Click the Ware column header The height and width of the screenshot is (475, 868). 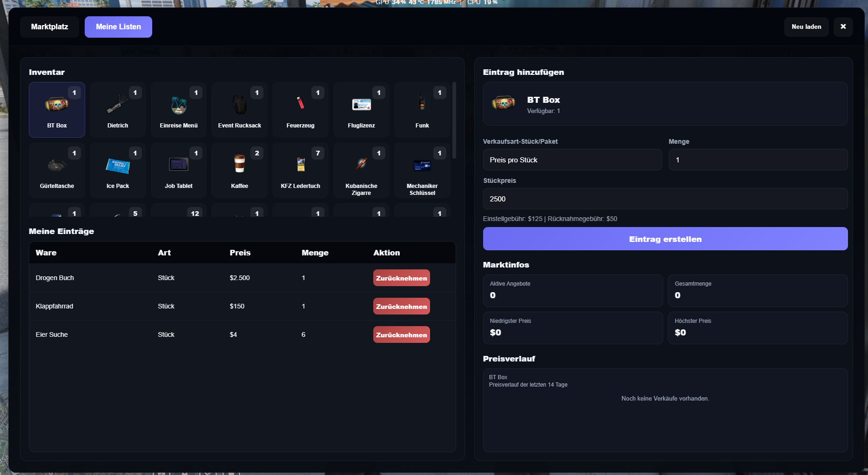pos(46,253)
